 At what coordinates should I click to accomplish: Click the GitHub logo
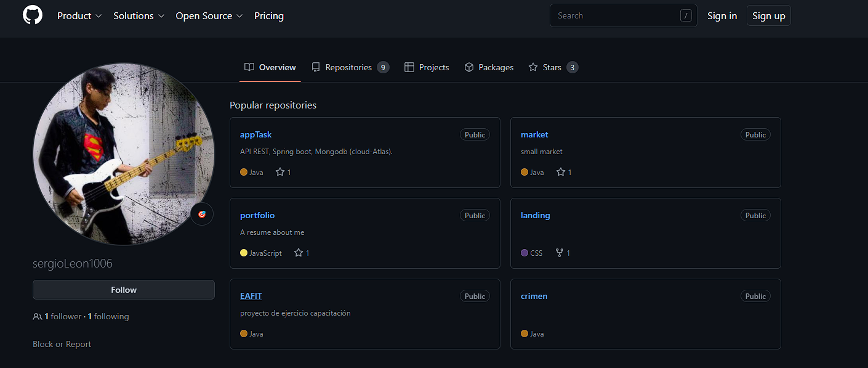(x=32, y=14)
